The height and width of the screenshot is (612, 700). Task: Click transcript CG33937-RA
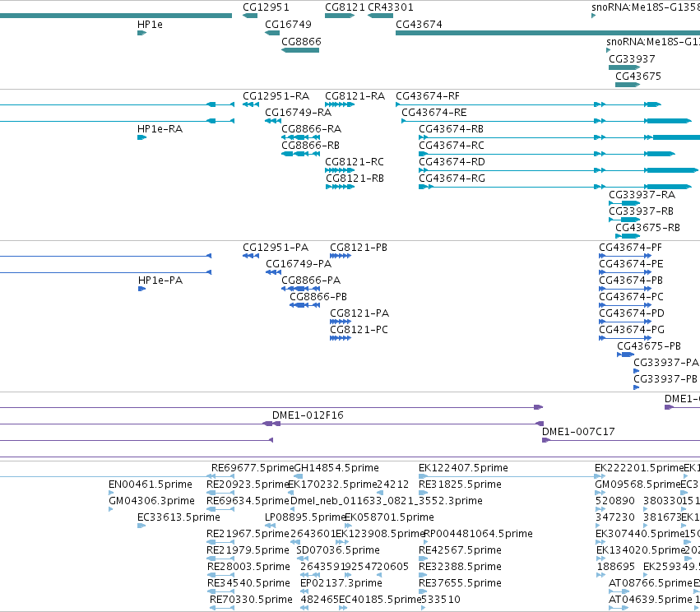pos(642,195)
